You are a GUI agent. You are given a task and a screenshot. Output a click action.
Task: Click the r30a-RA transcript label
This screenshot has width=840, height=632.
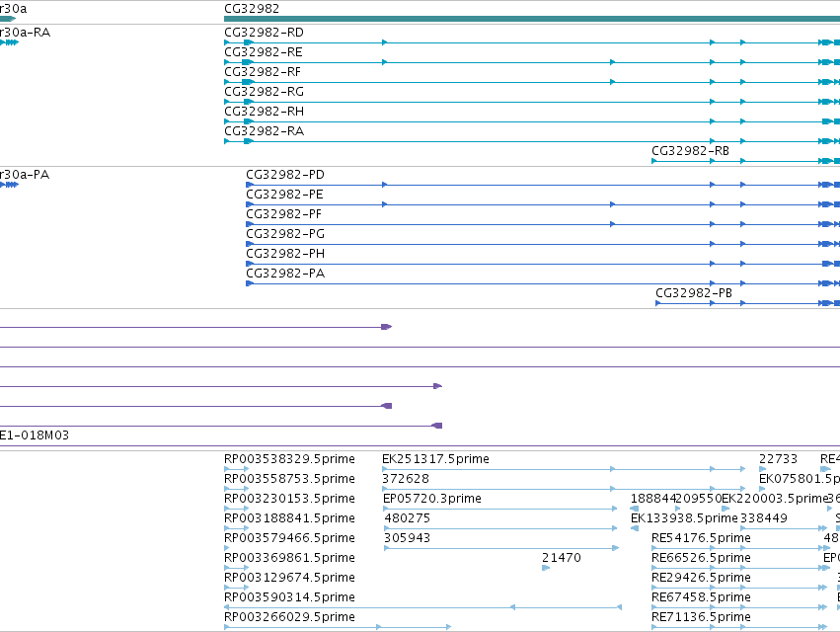(x=26, y=33)
